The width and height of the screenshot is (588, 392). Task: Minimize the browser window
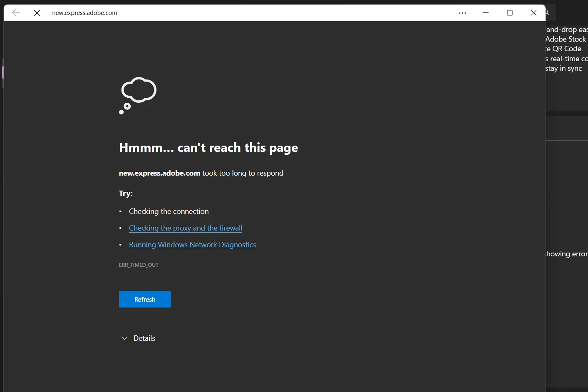[x=486, y=13]
